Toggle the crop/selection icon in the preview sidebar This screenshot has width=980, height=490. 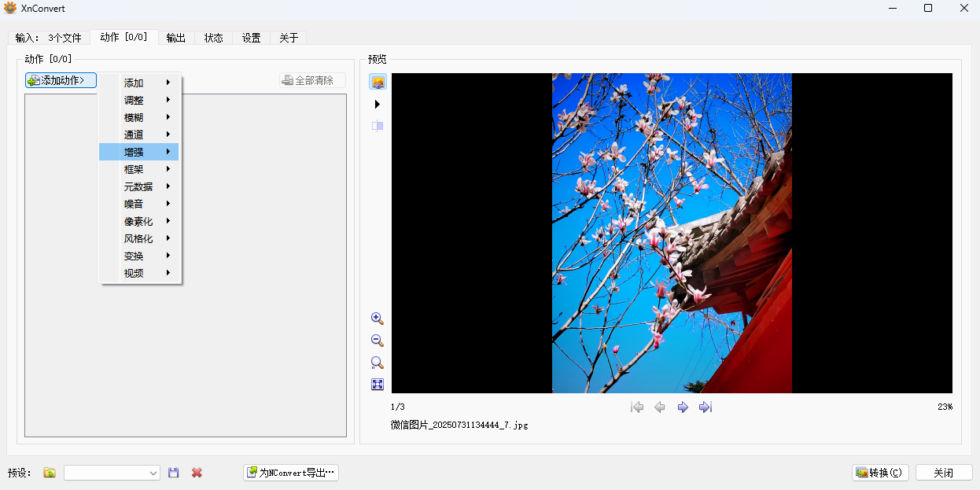coord(377,125)
